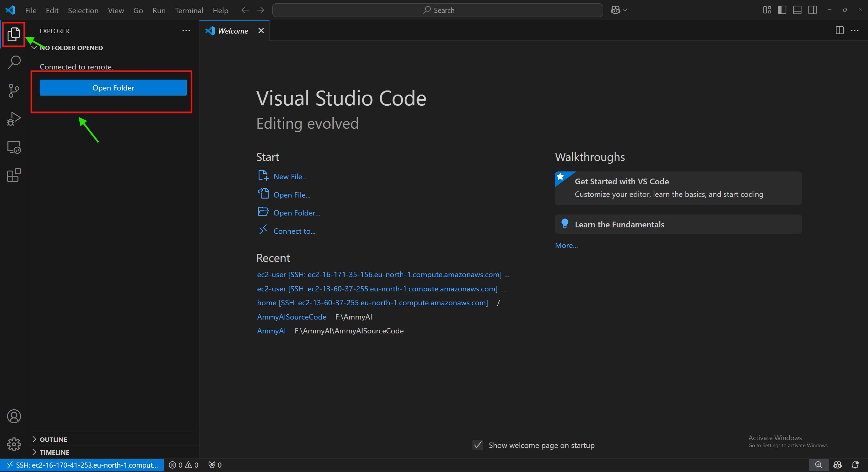Open the Remote Explorer view
Viewport: 868px width, 472px height.
(x=14, y=147)
